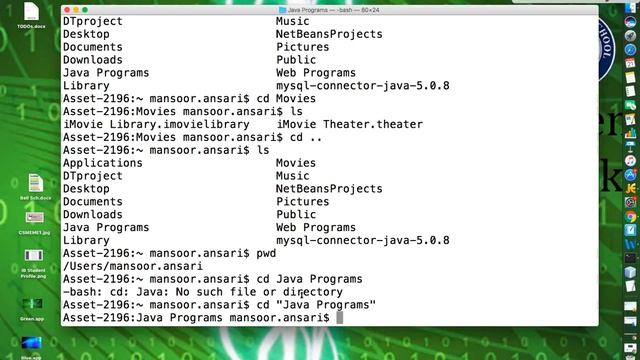Open Calendar app in the dock
Viewport: 640px width, 360px height.
point(630,63)
